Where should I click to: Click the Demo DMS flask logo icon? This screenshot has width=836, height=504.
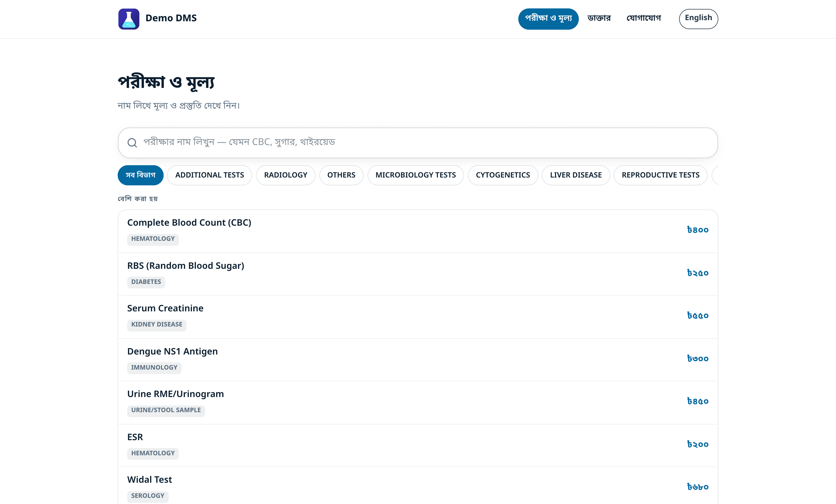tap(129, 19)
